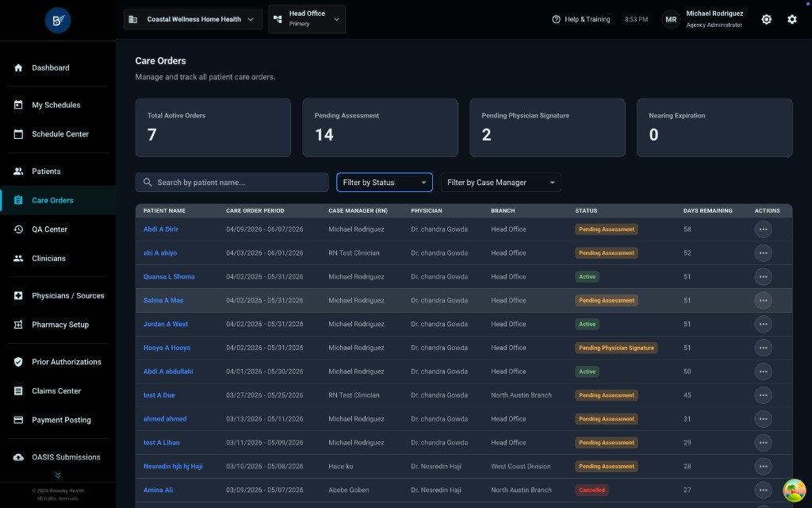Open the Head Office branch dropdown
This screenshot has width=812, height=508.
307,19
